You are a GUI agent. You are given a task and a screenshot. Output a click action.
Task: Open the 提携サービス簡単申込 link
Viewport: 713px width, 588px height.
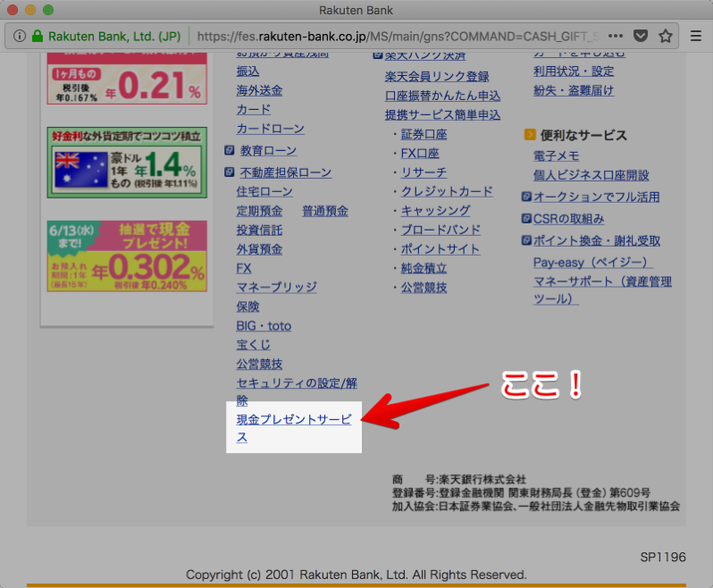[x=442, y=114]
